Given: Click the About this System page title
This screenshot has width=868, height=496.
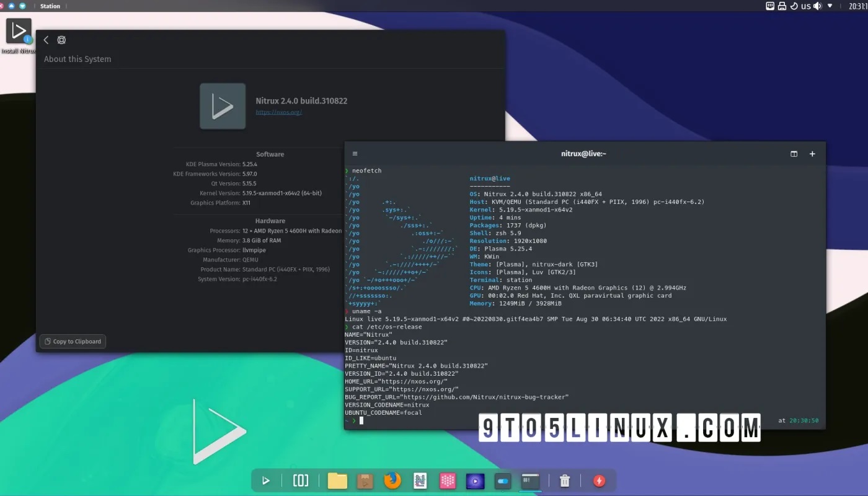Looking at the screenshot, I should point(77,59).
